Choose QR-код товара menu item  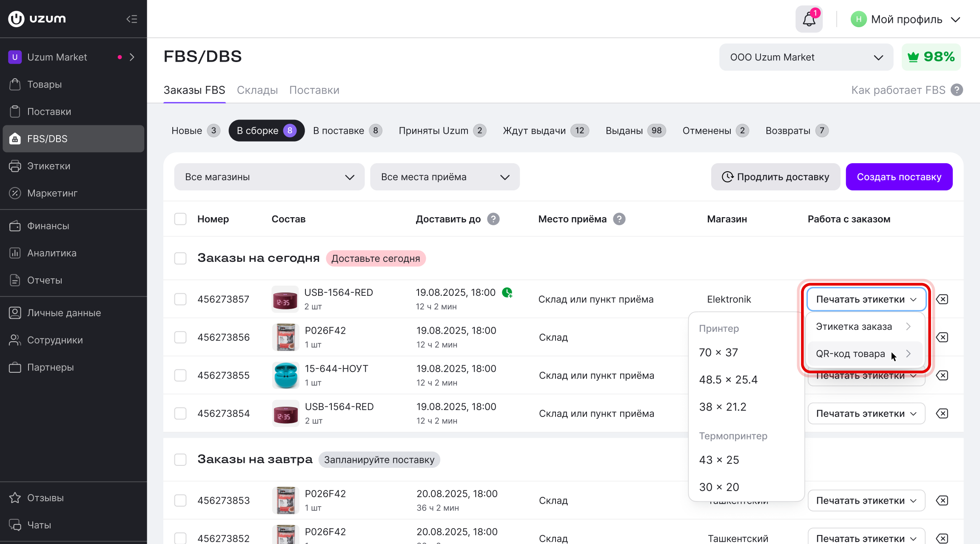pyautogui.click(x=866, y=354)
